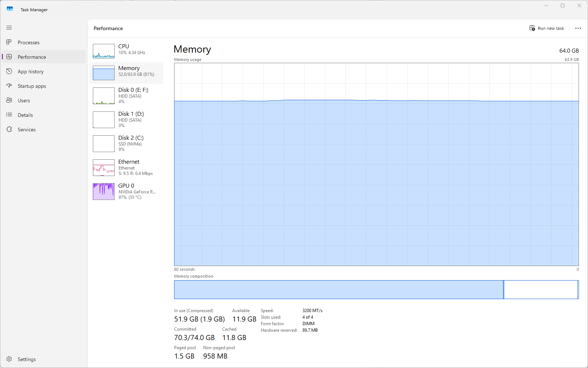
Task: Open the hamburger navigation menu
Action: coord(9,28)
